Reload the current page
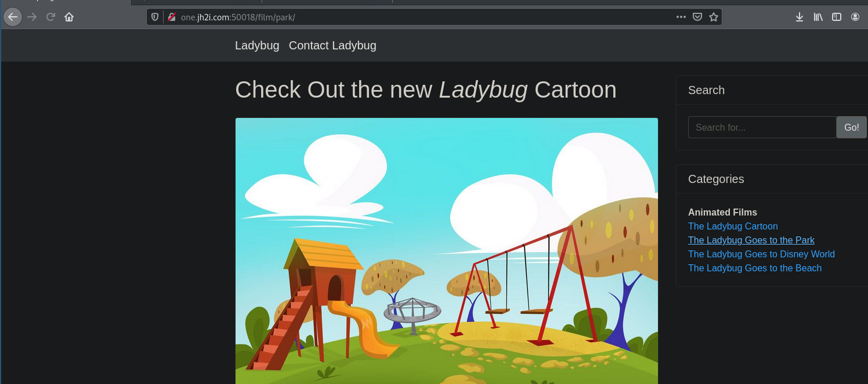Viewport: 868px width, 384px height. click(x=50, y=17)
